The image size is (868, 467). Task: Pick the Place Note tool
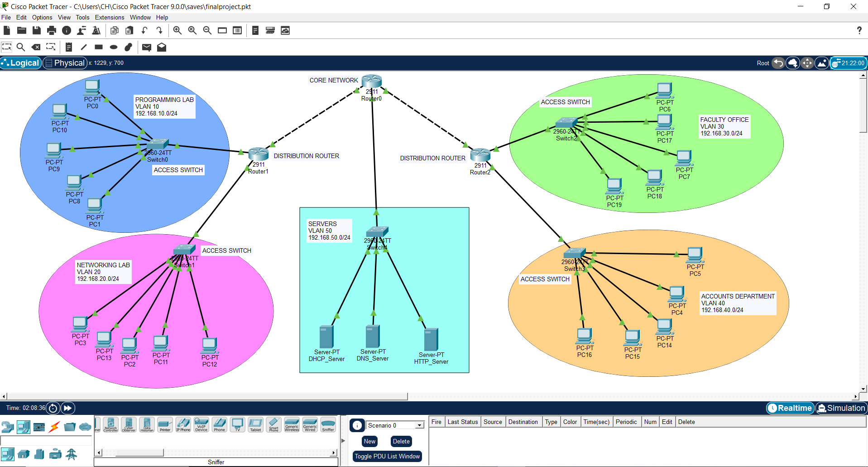pos(69,47)
